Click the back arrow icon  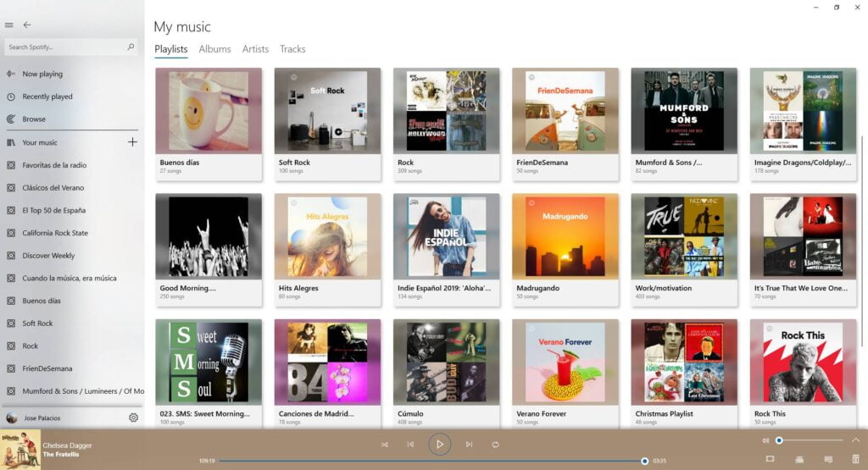pyautogui.click(x=27, y=25)
